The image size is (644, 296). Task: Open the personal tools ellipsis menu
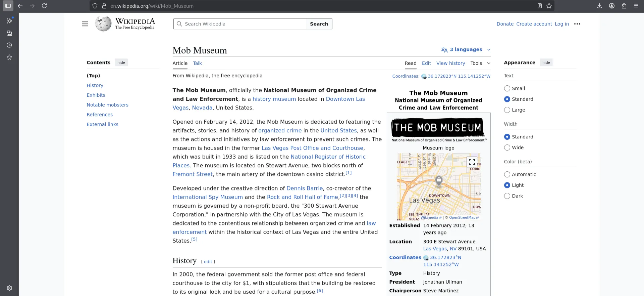[577, 24]
